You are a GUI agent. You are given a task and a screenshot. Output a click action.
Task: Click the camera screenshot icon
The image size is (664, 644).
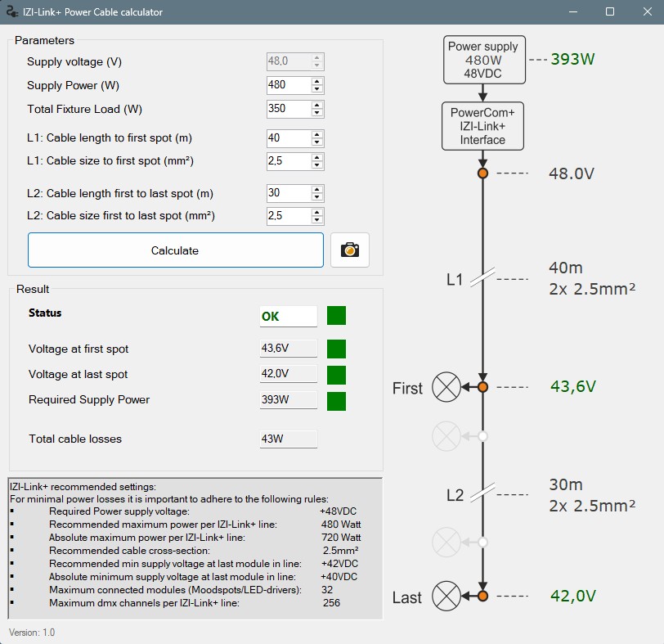350,250
